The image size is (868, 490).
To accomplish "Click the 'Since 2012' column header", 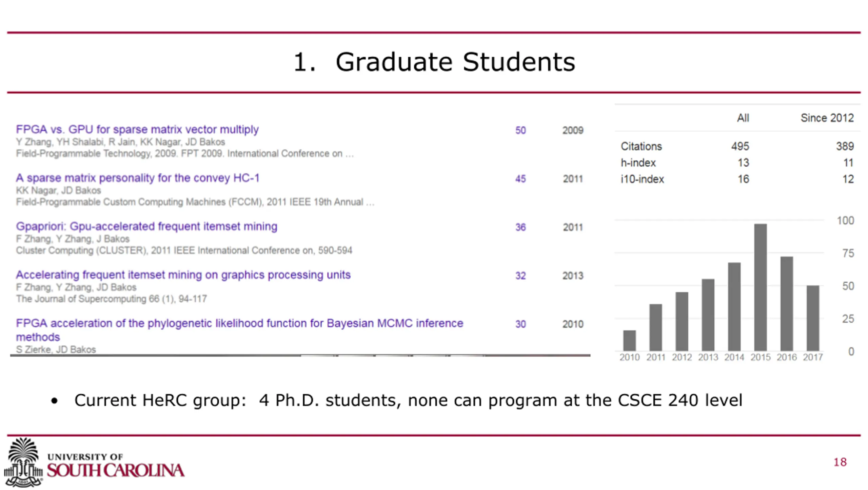I will (x=827, y=118).
